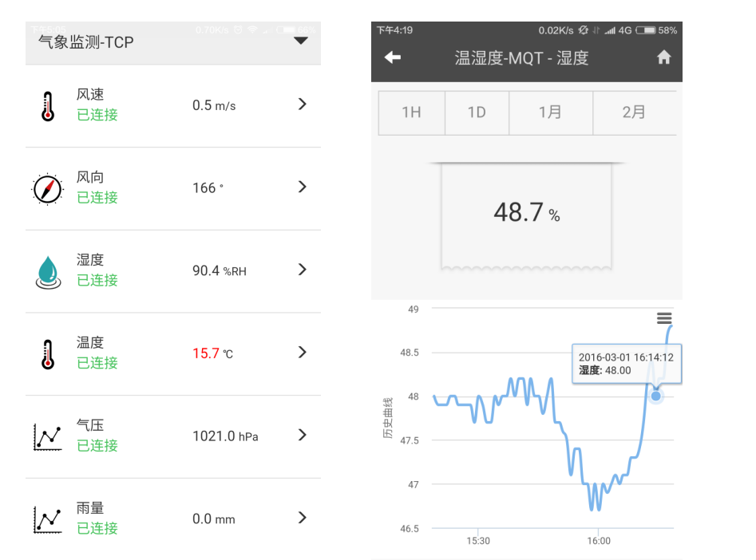Select the 1H time range tab
The image size is (756, 560).
point(411,112)
